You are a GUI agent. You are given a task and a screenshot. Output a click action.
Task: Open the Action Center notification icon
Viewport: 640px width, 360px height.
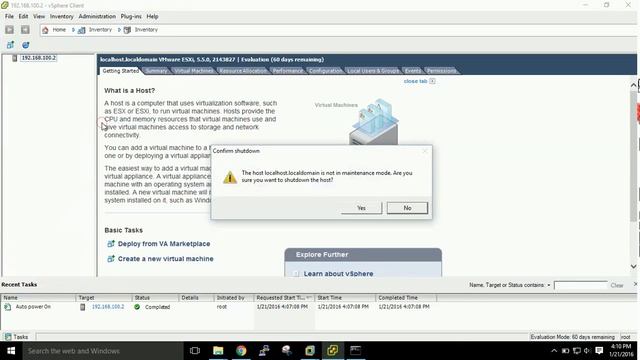[599, 351]
